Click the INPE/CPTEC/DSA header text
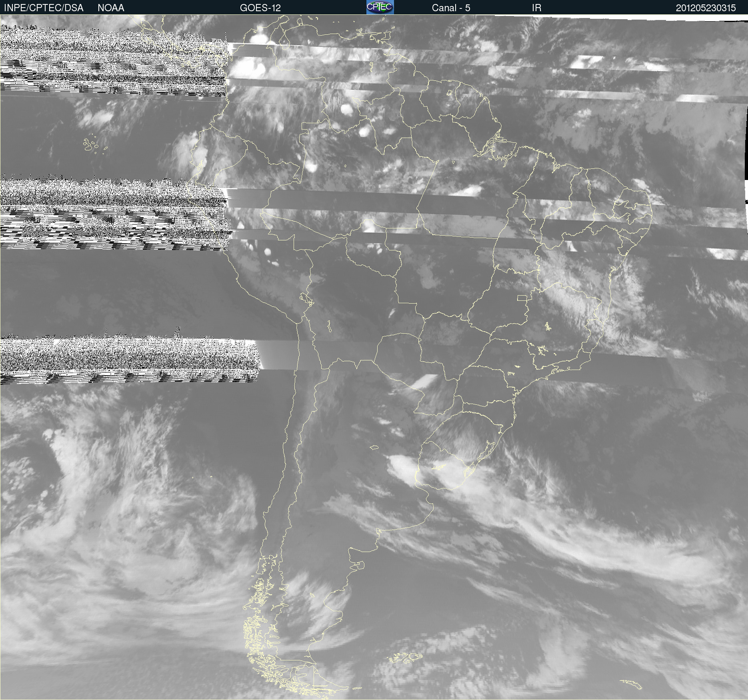Viewport: 748px width, 700px height. (x=44, y=8)
